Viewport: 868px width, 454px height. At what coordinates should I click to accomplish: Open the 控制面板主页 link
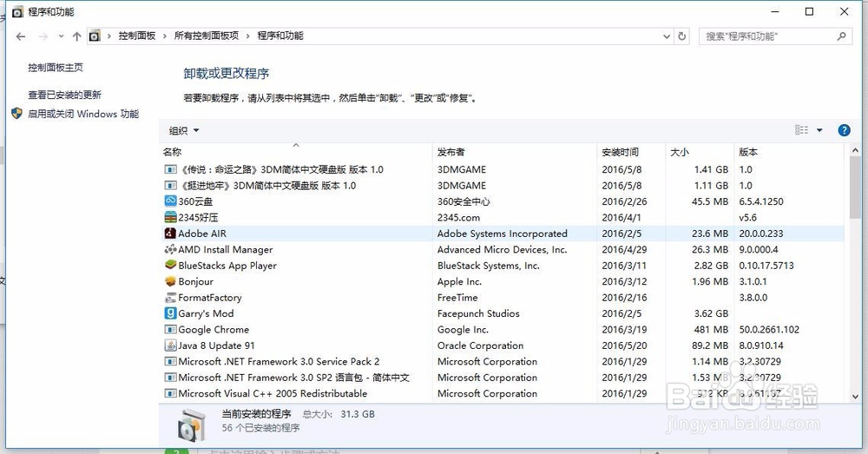[56, 68]
